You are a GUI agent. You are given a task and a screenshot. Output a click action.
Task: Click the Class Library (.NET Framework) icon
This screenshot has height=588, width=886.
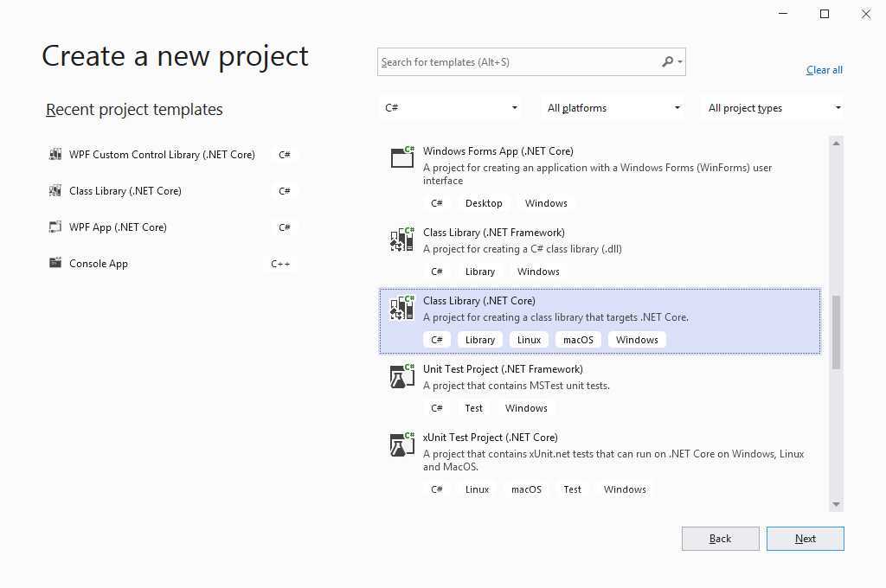402,240
